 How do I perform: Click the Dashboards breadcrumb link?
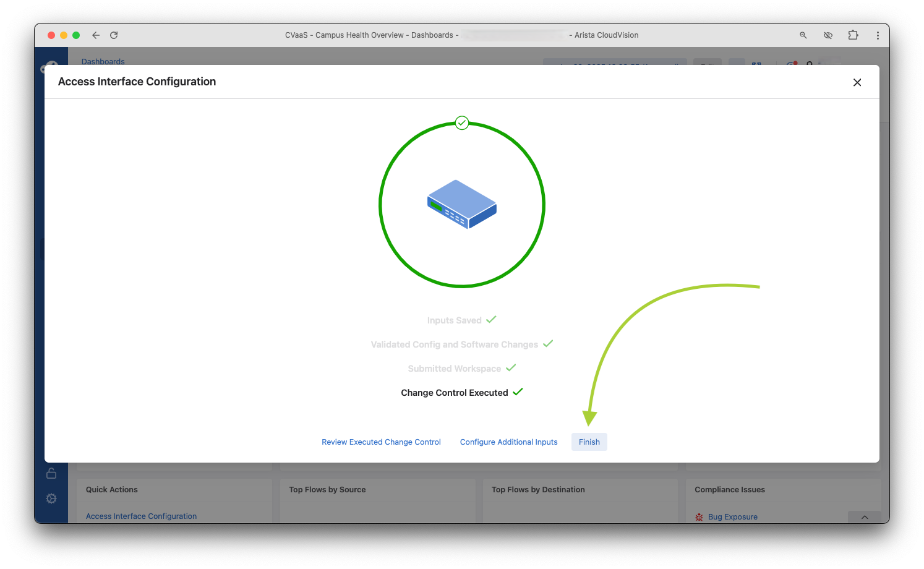[x=103, y=61]
